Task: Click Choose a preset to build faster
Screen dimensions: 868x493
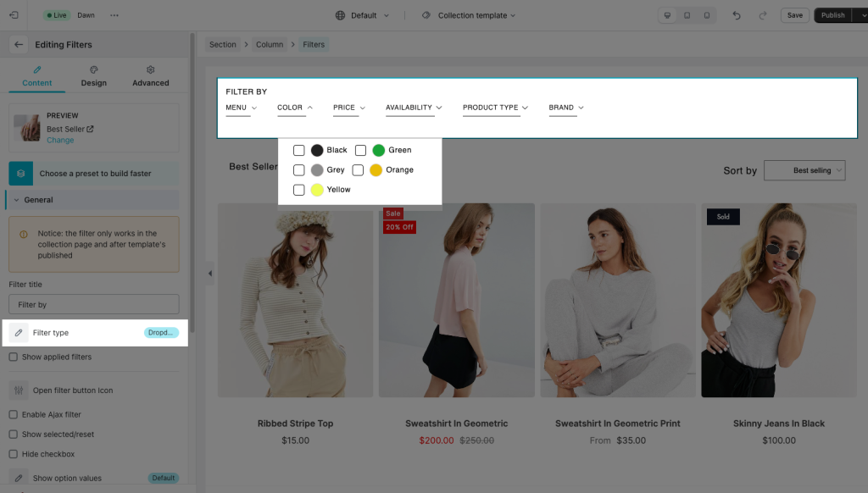Action: coord(95,173)
